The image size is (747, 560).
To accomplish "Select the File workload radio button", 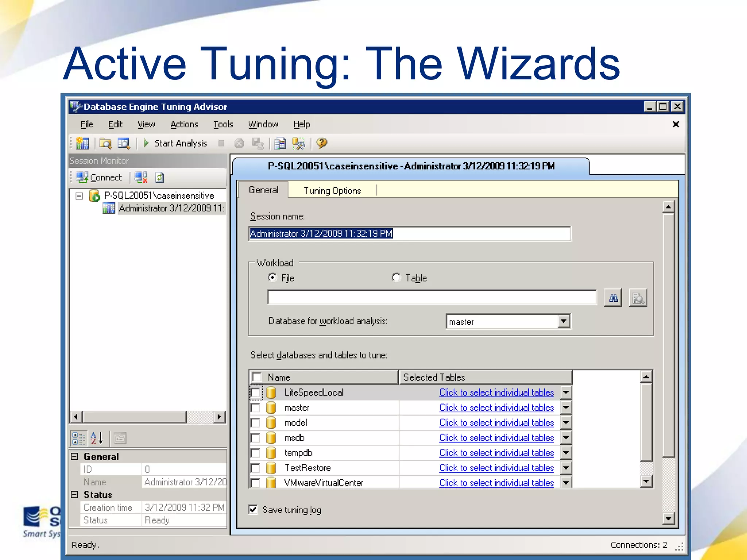I will tap(272, 278).
